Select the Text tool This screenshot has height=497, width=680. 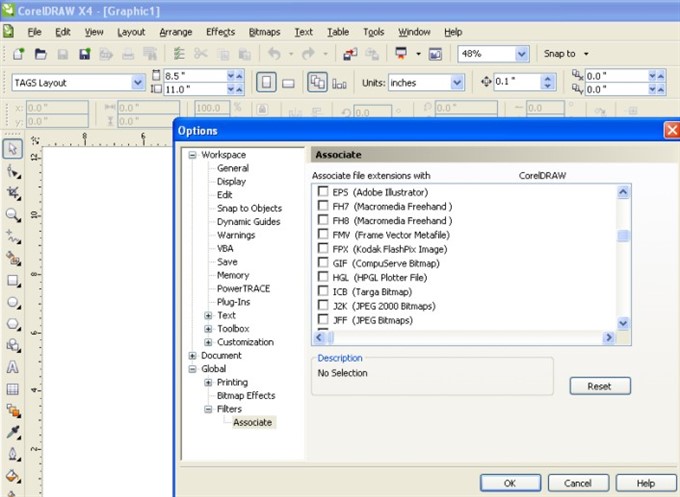(13, 367)
